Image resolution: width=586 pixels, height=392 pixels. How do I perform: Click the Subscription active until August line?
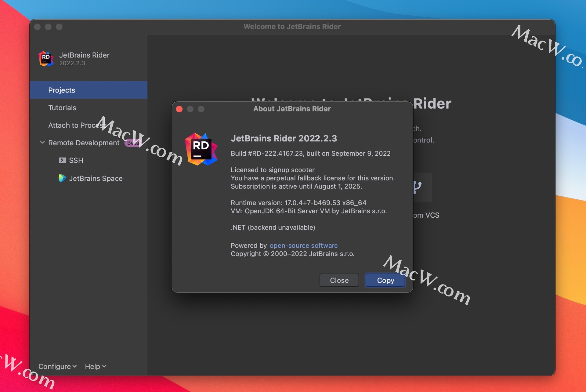click(x=296, y=186)
